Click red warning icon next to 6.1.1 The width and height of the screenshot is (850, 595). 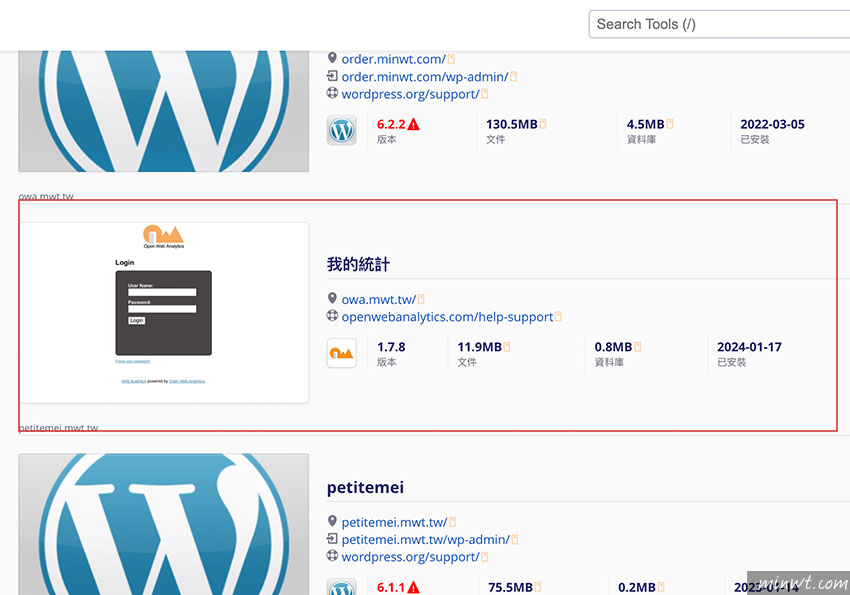[414, 587]
